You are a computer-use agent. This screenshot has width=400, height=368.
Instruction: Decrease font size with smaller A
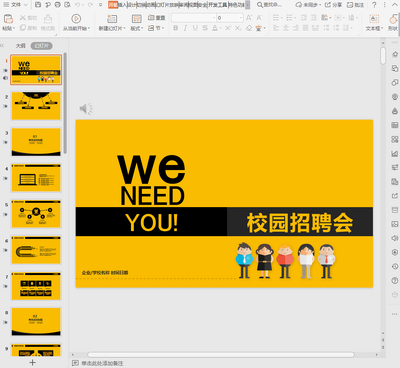[x=259, y=18]
